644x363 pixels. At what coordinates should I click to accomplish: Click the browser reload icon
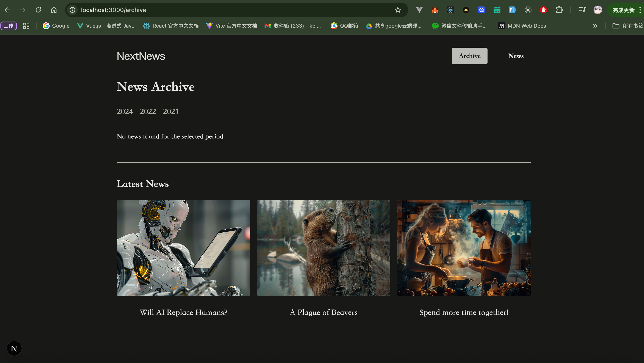[x=38, y=10]
